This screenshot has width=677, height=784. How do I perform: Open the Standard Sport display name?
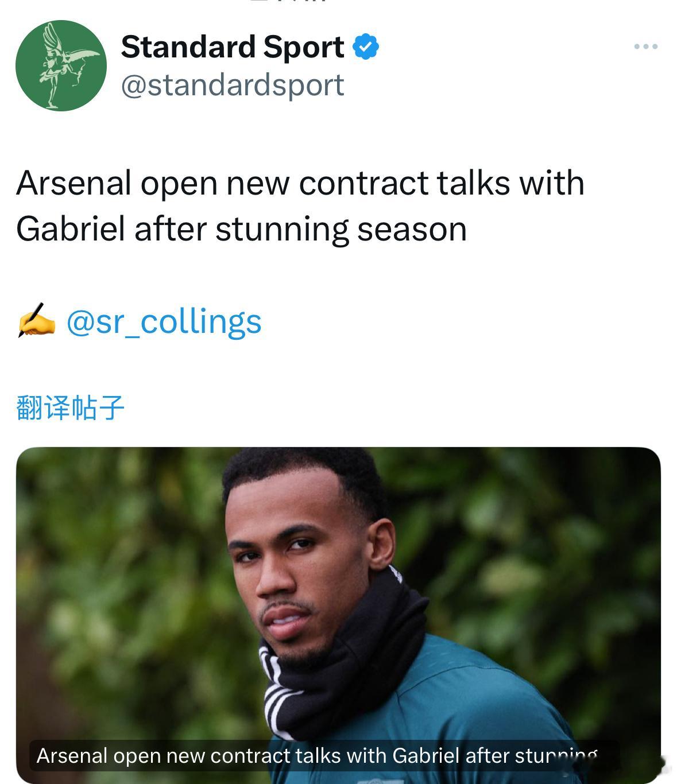(x=233, y=46)
